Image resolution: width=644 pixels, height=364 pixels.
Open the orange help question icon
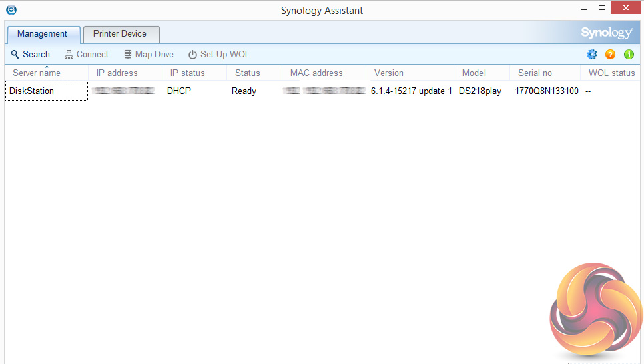point(611,54)
